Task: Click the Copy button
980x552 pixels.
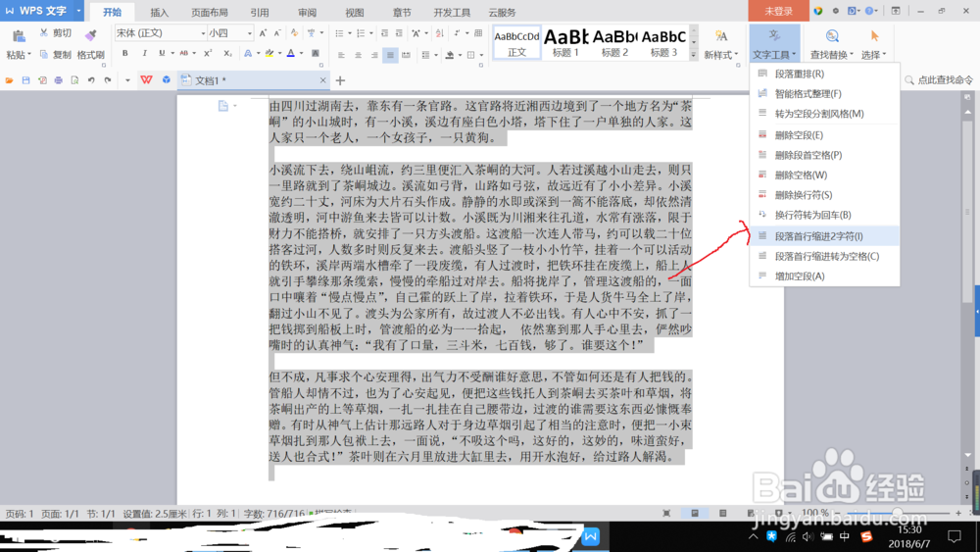Action: click(x=56, y=55)
